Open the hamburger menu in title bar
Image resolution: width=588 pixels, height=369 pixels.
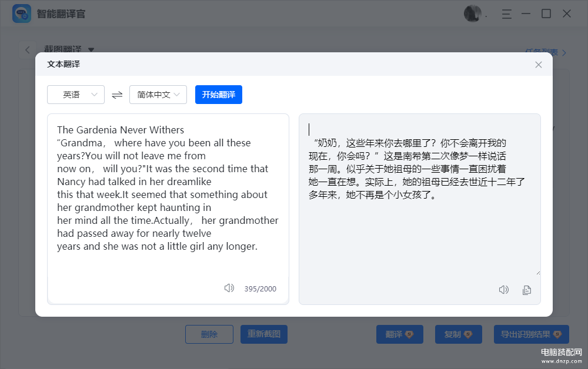[x=507, y=14]
